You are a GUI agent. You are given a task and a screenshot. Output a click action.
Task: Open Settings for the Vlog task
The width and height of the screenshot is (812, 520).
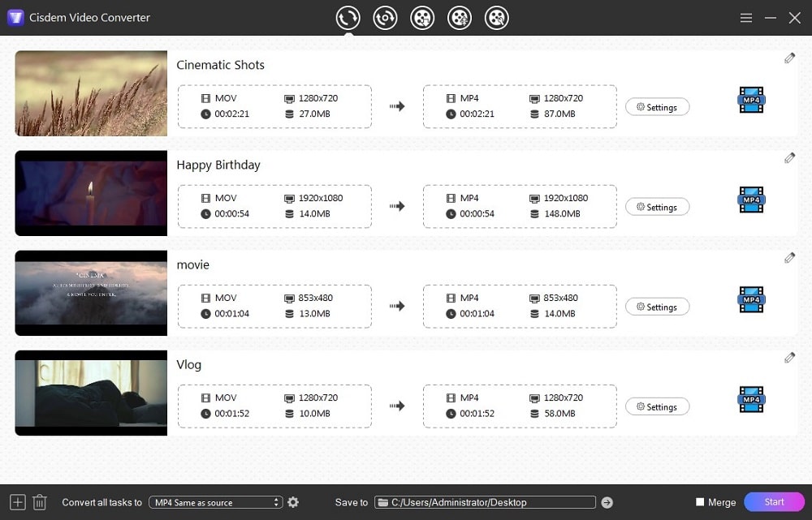pos(657,406)
